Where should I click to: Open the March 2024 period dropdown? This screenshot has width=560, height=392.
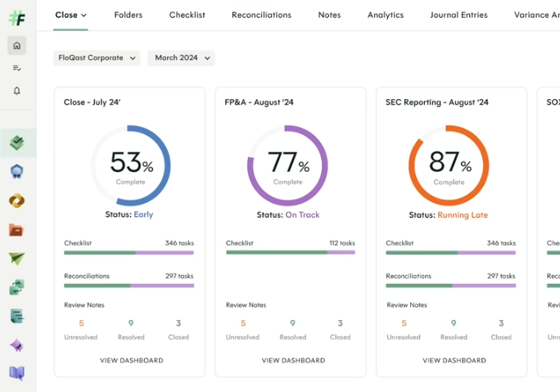(x=181, y=58)
